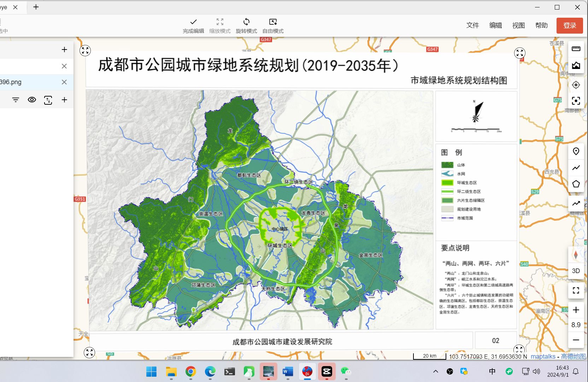
Task: Select the polygon drawing tool
Action: click(x=576, y=184)
